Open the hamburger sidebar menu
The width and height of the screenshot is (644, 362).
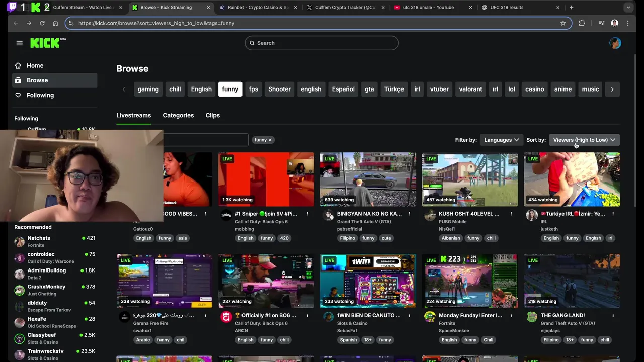click(x=19, y=43)
